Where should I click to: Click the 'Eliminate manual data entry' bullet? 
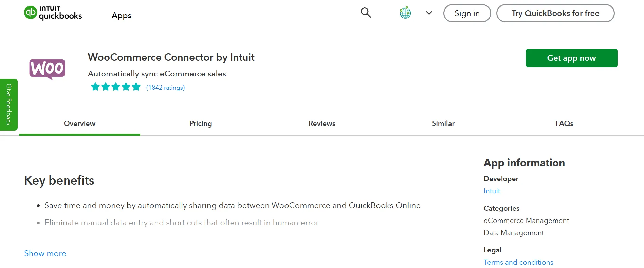pos(182,223)
